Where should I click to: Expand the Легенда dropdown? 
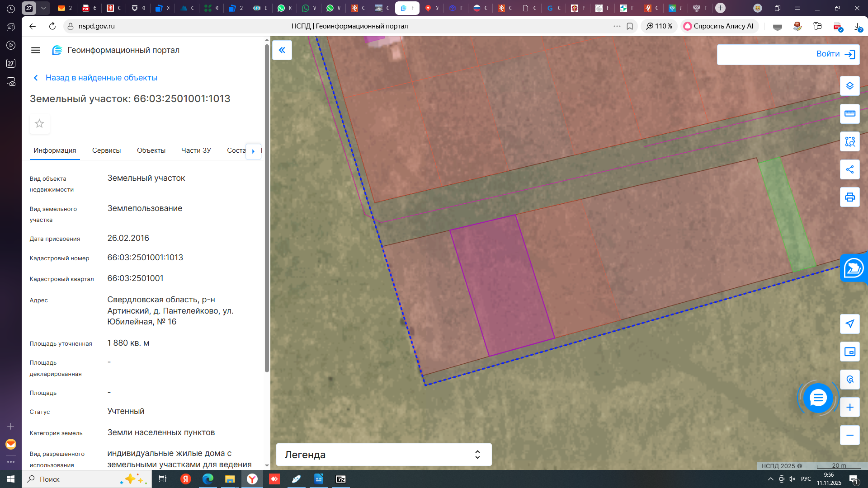[x=383, y=455]
